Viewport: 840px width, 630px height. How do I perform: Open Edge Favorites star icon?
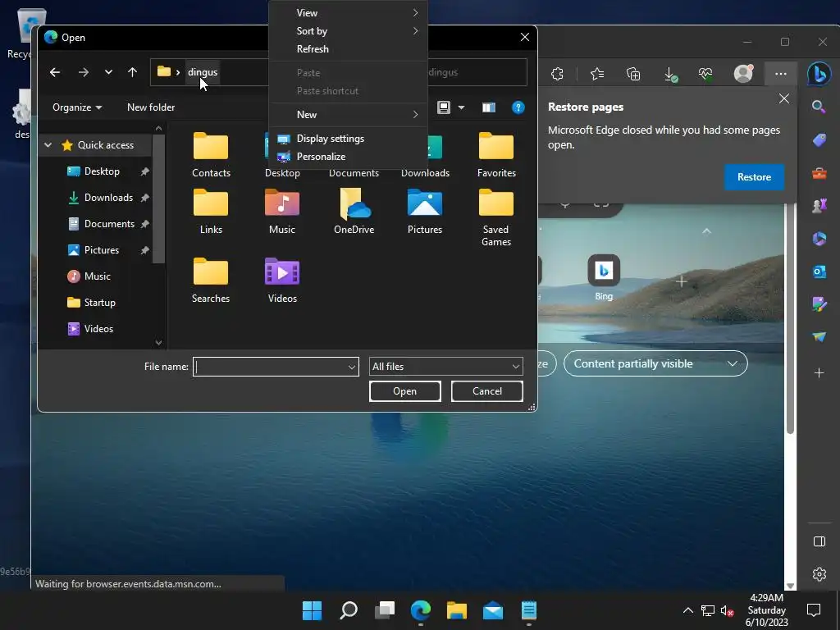pos(597,73)
